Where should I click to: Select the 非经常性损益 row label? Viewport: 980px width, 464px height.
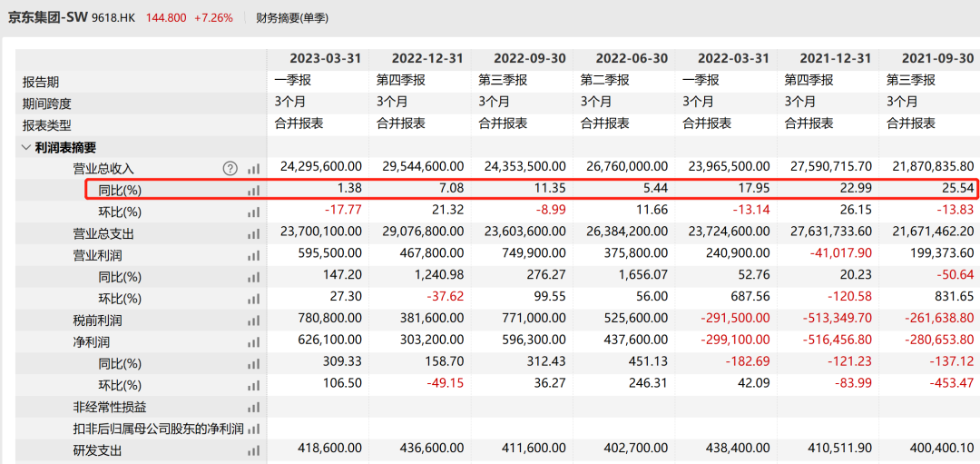pos(110,407)
